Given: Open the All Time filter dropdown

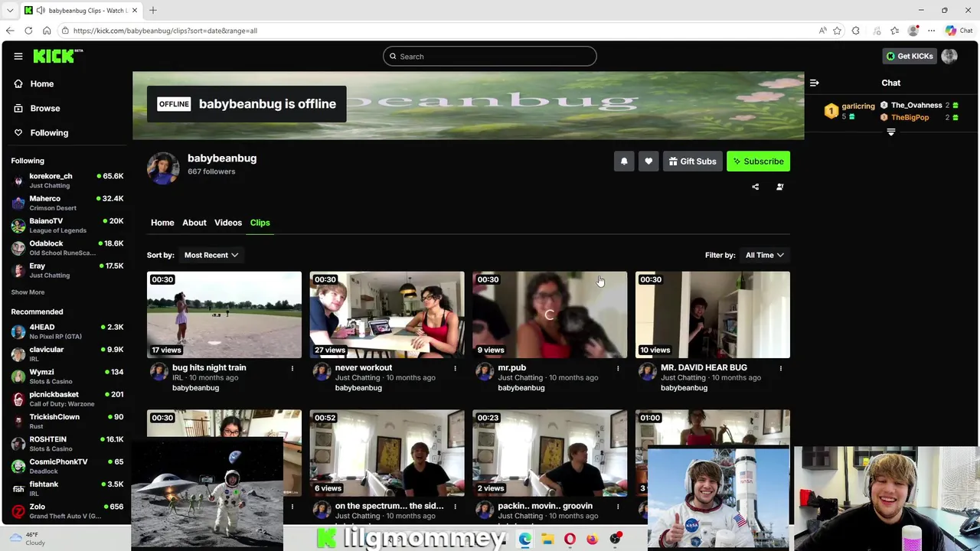Looking at the screenshot, I should pyautogui.click(x=765, y=255).
